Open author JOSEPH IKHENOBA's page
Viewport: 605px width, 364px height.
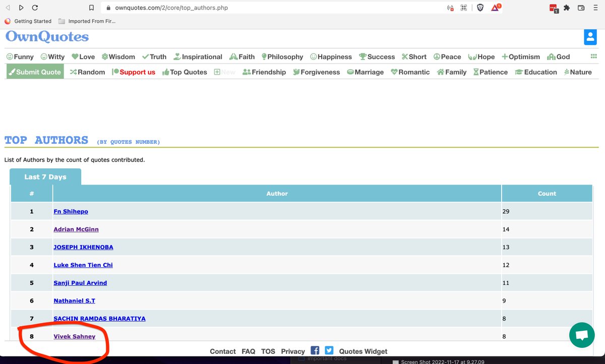84,247
